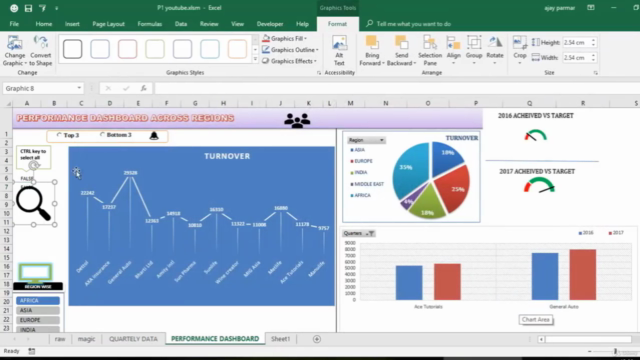Open Sheet1 sheet tab
Image resolution: width=640 pixels, height=360 pixels.
click(x=280, y=339)
